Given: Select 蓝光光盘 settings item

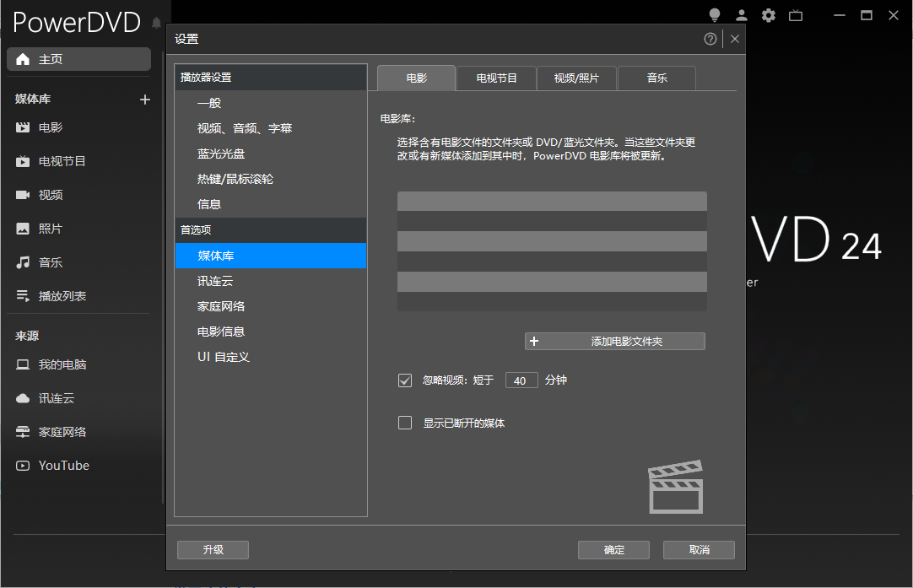Looking at the screenshot, I should (x=271, y=154).
